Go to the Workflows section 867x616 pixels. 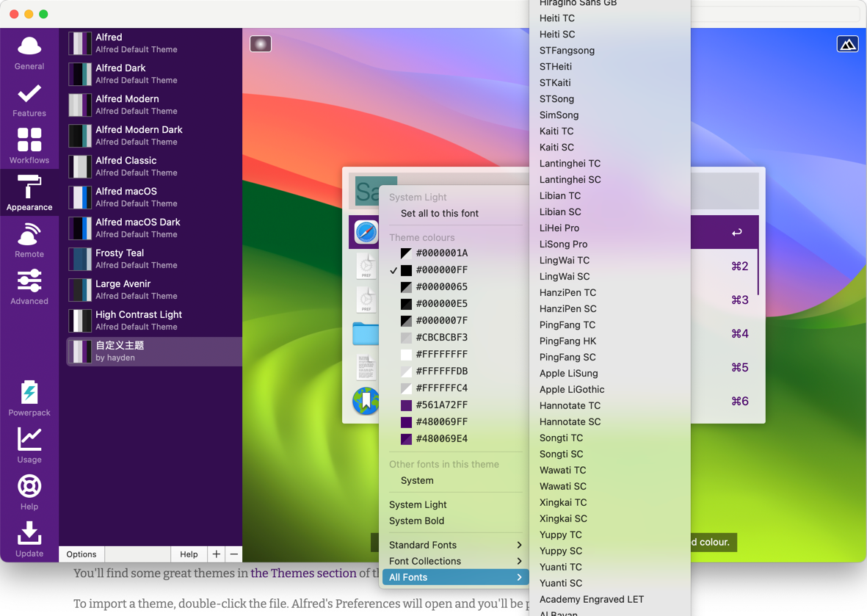29,147
